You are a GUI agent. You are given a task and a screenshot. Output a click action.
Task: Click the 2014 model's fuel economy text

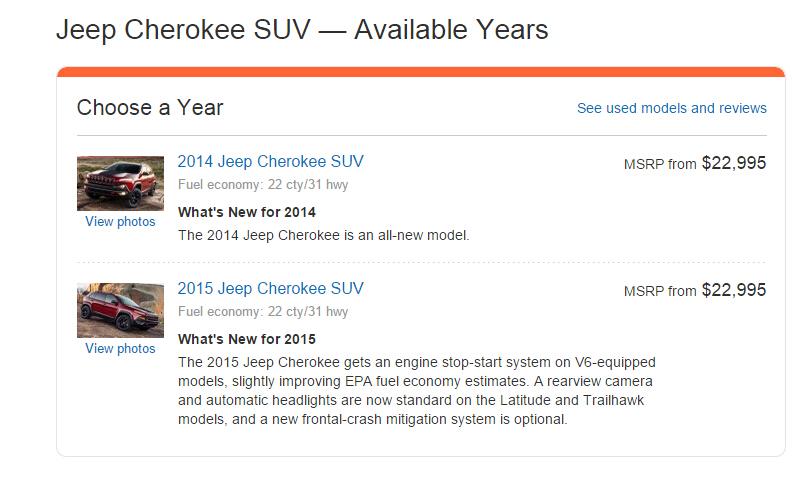click(263, 185)
